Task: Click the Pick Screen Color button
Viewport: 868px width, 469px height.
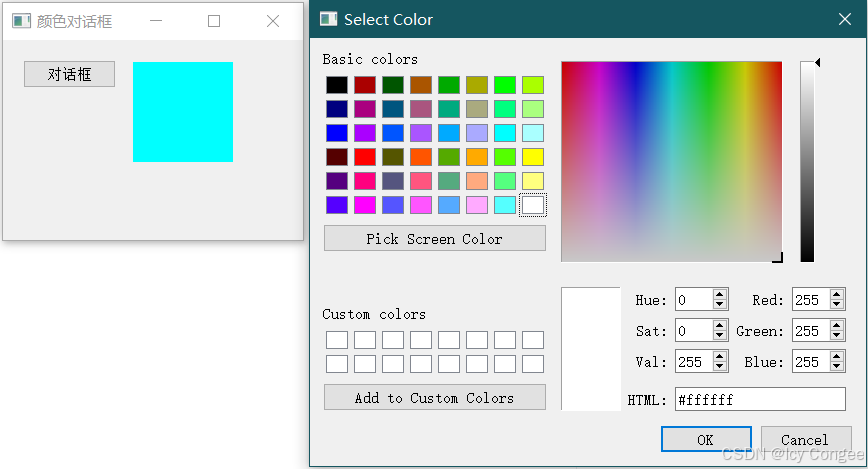Action: click(435, 238)
